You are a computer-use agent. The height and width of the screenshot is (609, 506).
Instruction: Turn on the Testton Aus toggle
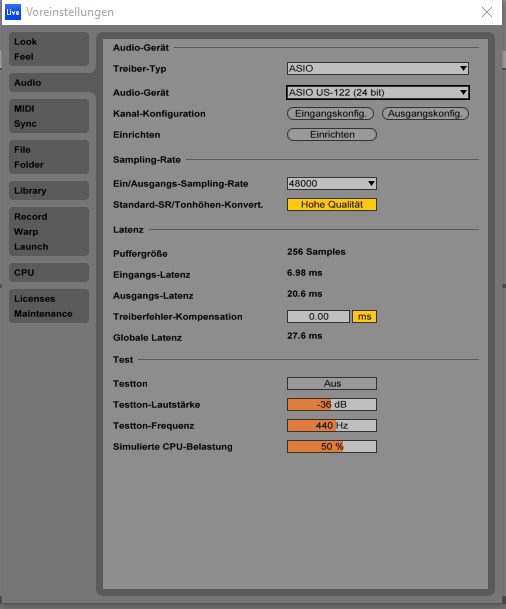[332, 383]
